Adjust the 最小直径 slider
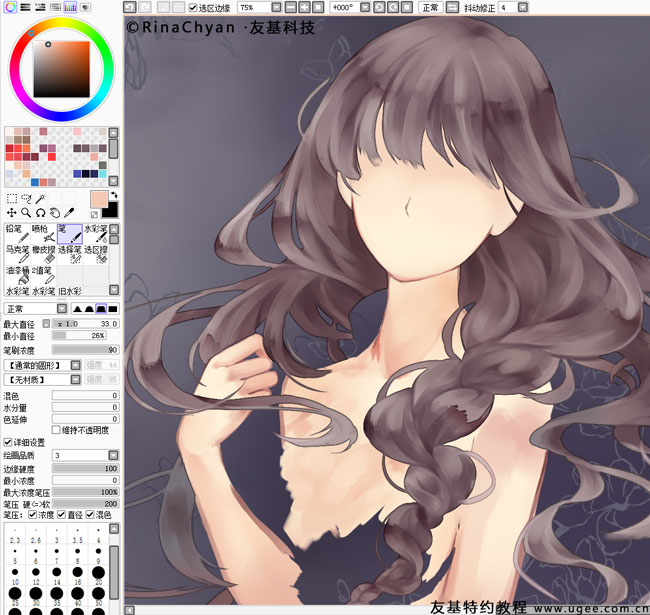 click(79, 335)
